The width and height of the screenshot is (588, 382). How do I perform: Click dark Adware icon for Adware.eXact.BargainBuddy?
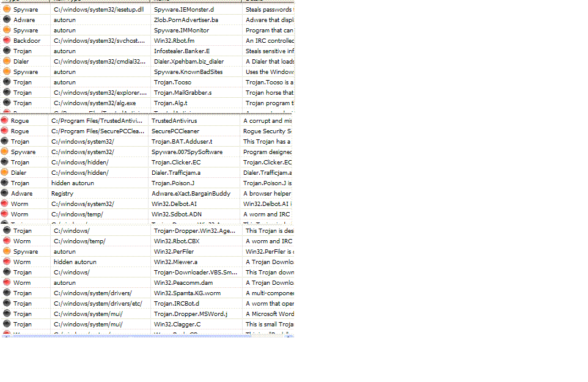(4, 193)
